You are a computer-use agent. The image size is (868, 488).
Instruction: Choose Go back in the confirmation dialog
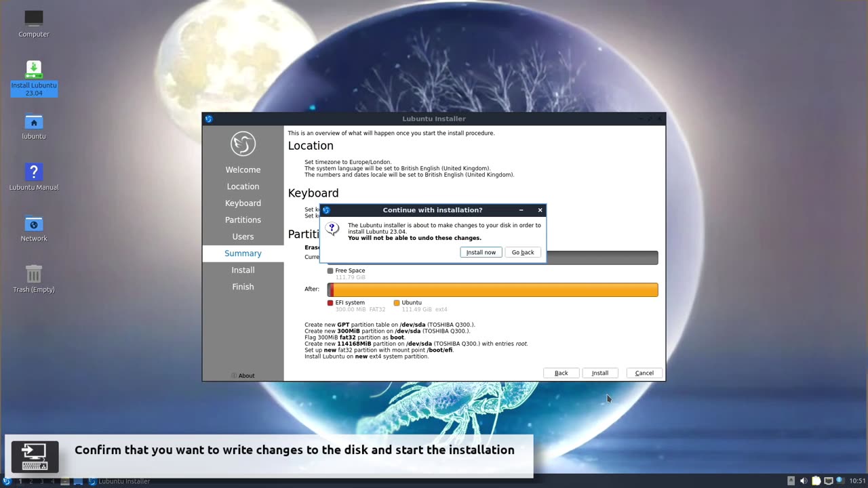pos(523,252)
